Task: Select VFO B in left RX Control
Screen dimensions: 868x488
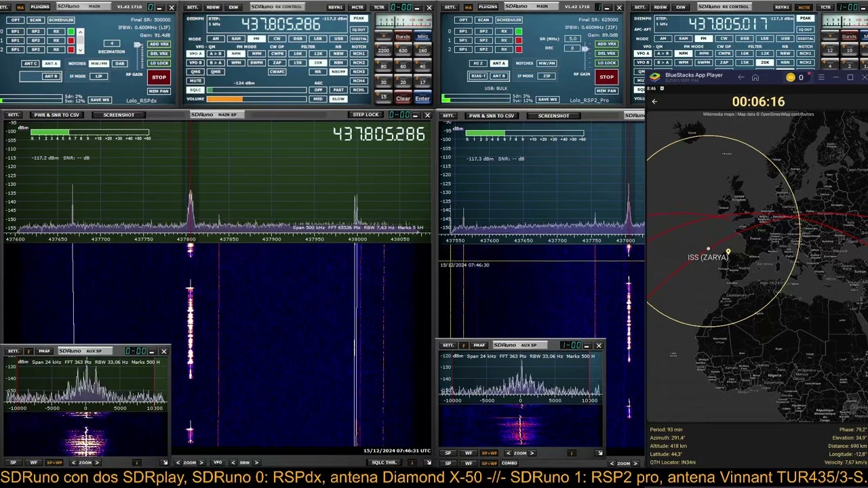Action: tap(195, 62)
